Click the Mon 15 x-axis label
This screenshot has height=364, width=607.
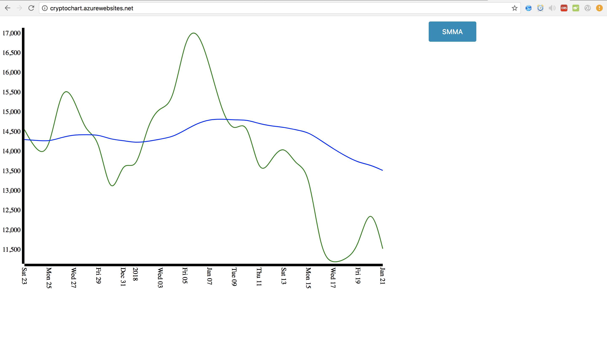pos(308,278)
